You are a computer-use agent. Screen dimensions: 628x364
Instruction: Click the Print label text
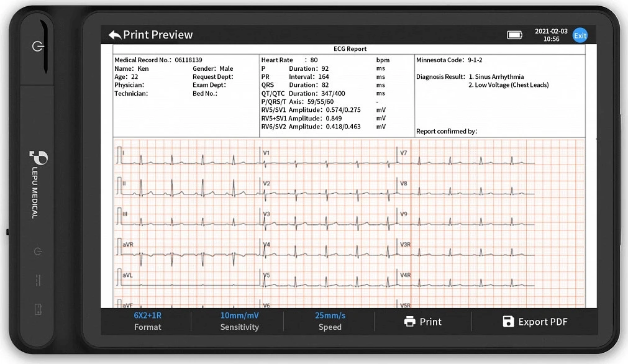tap(430, 322)
